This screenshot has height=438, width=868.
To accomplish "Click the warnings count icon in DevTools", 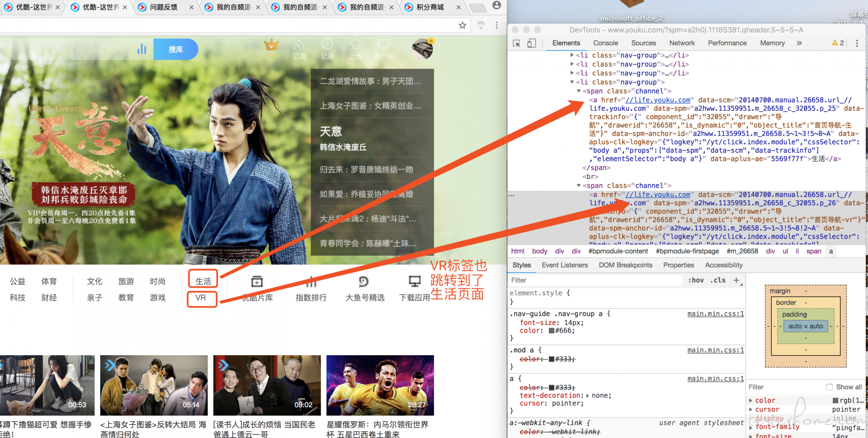I will click(838, 43).
